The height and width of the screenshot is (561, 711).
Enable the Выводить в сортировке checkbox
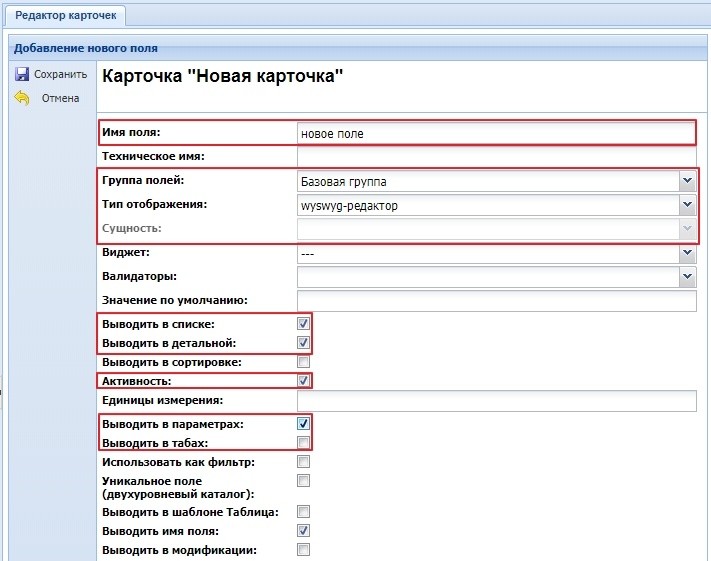(303, 361)
